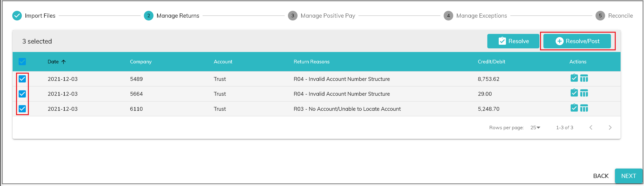644x186 pixels.
Task: Click resolve icon for company 6110 row
Action: [574, 108]
